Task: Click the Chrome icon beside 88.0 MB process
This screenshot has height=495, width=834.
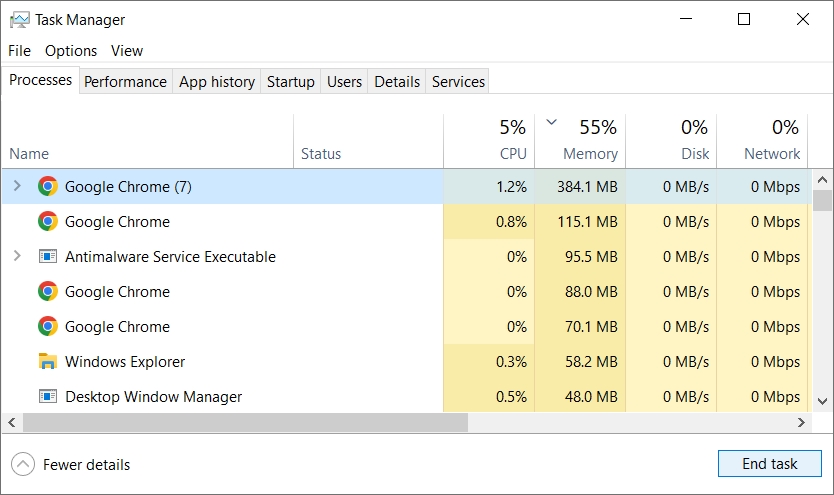Action: (48, 292)
